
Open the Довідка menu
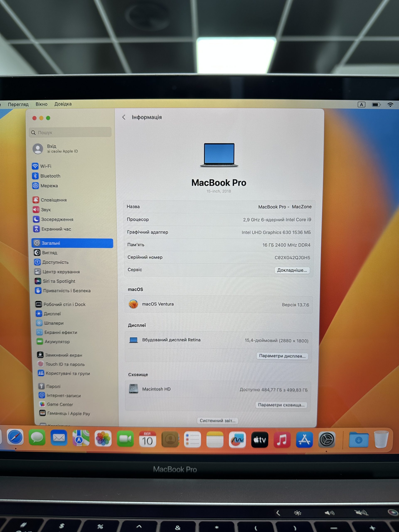(63, 104)
